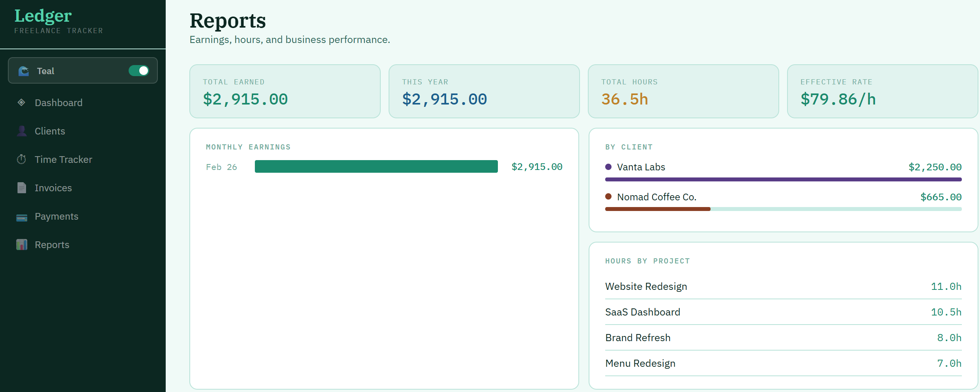This screenshot has height=392, width=980.
Task: Click the By Client heading
Action: click(629, 147)
